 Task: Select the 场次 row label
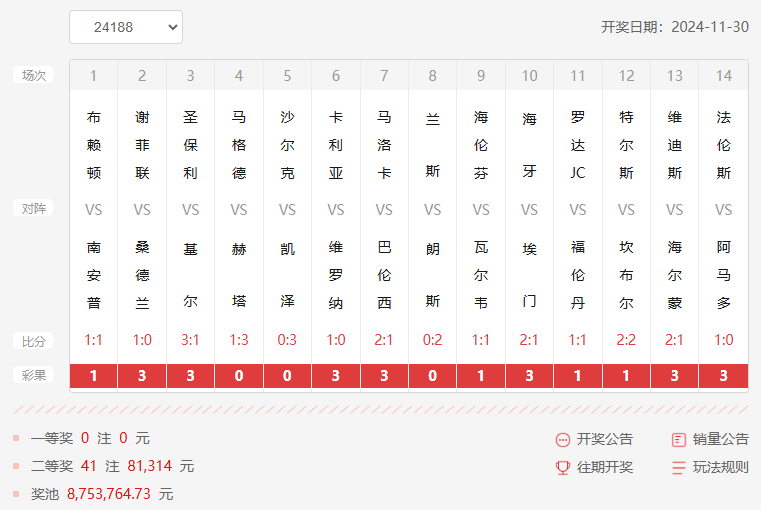[x=34, y=75]
